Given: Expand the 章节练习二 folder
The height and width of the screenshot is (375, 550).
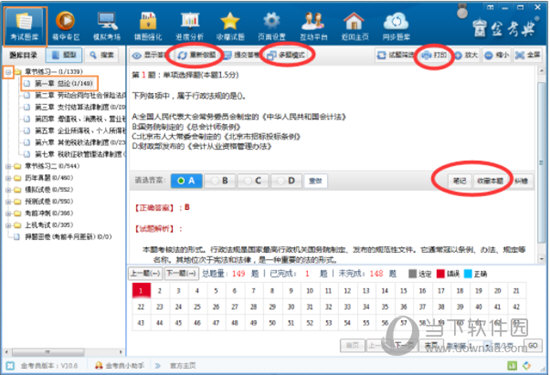Looking at the screenshot, I should tap(8, 166).
